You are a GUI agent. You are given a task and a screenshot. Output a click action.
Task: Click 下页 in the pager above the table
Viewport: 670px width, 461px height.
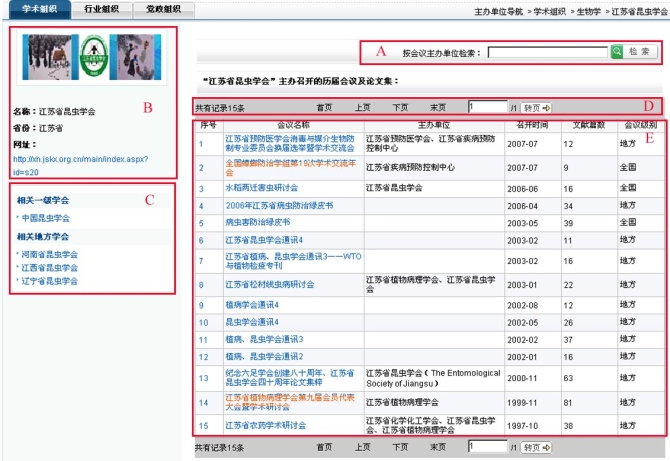pos(400,107)
